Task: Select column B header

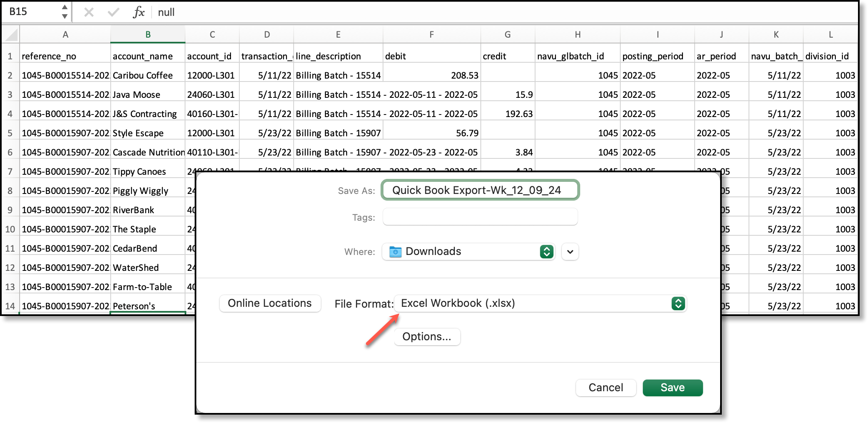Action: pyautogui.click(x=148, y=34)
